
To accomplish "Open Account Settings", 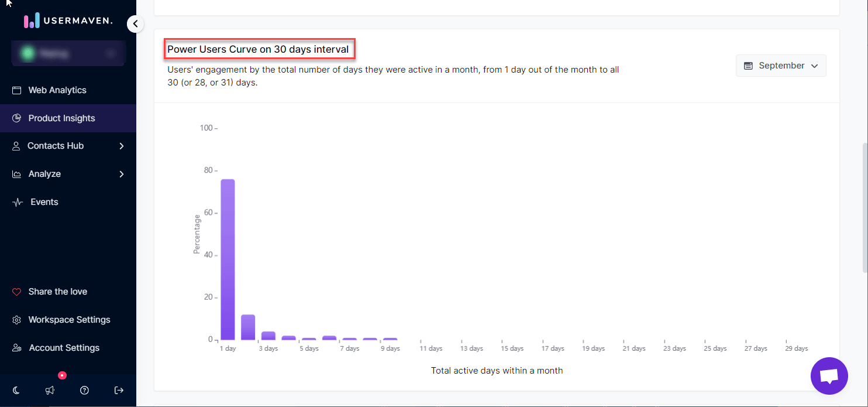I will pos(64,348).
